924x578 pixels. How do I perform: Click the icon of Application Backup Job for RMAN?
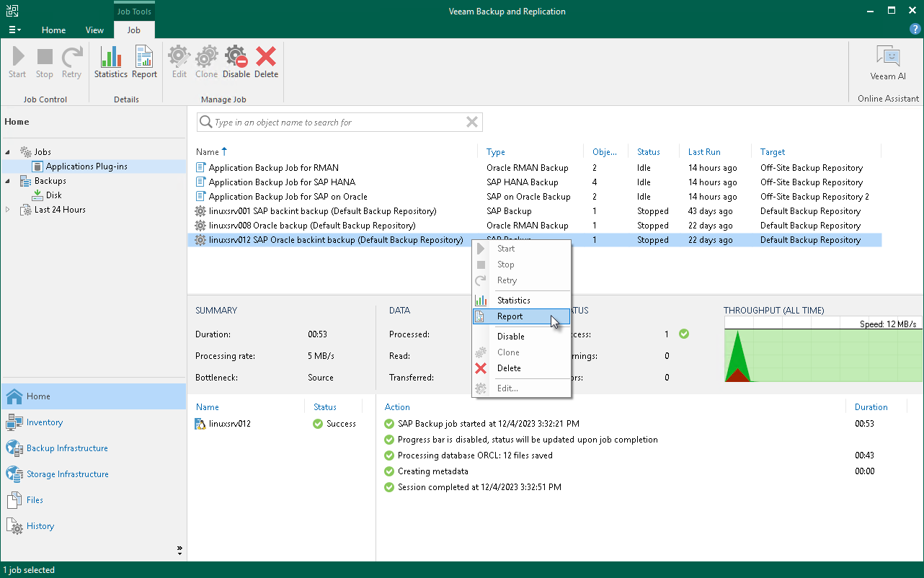click(201, 168)
